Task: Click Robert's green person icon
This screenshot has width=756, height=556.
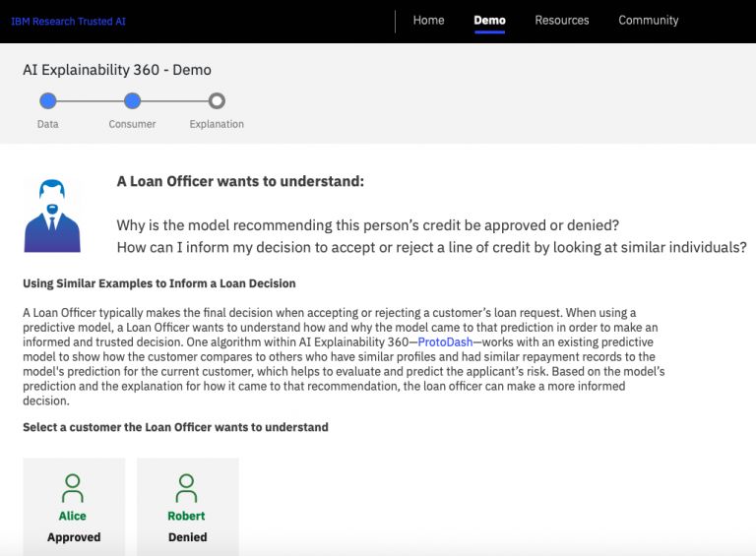Action: pyautogui.click(x=186, y=487)
